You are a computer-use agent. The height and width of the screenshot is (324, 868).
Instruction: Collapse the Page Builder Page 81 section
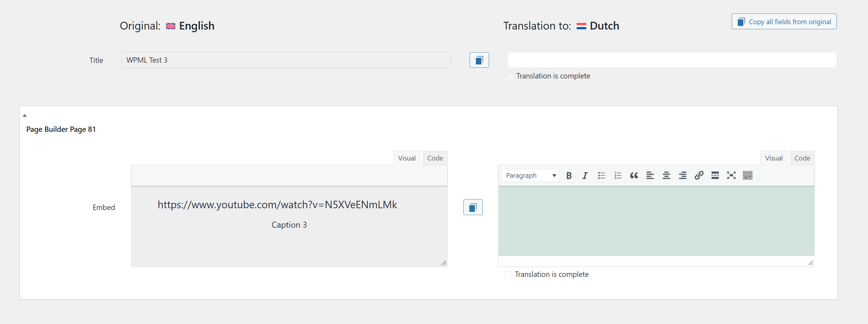click(x=24, y=115)
